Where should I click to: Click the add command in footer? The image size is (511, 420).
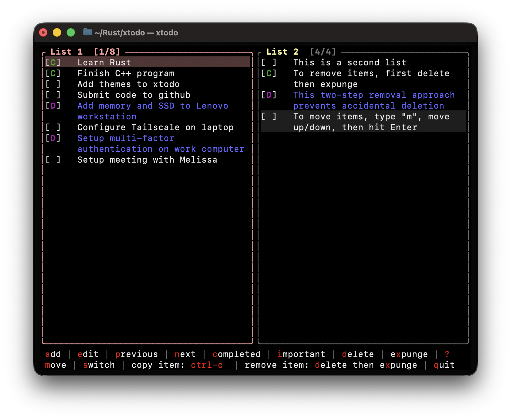(53, 354)
